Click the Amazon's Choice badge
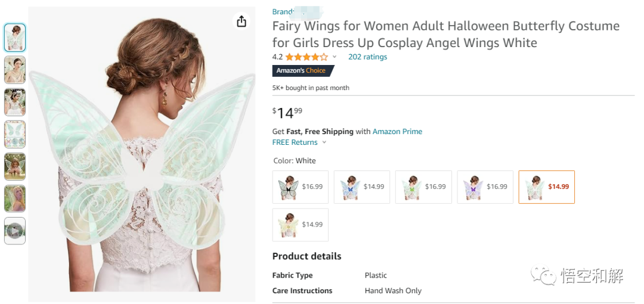The image size is (644, 304). [301, 70]
